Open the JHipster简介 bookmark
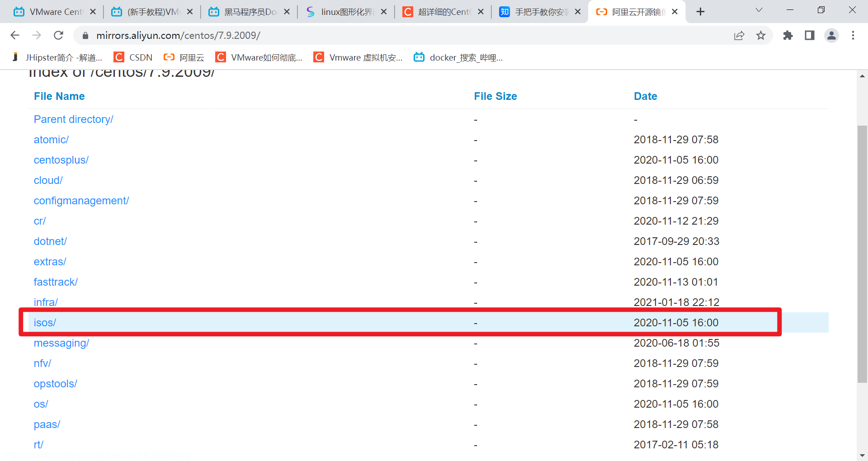The width and height of the screenshot is (868, 461). pos(57,57)
